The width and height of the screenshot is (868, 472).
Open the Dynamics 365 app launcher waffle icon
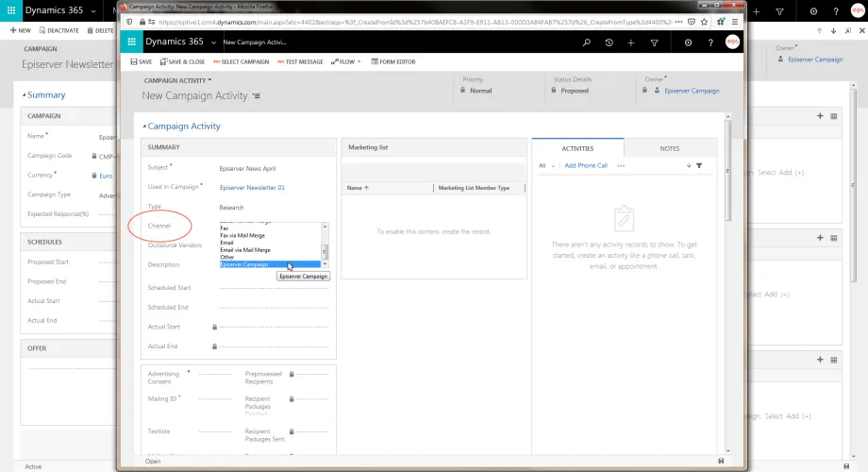click(132, 42)
